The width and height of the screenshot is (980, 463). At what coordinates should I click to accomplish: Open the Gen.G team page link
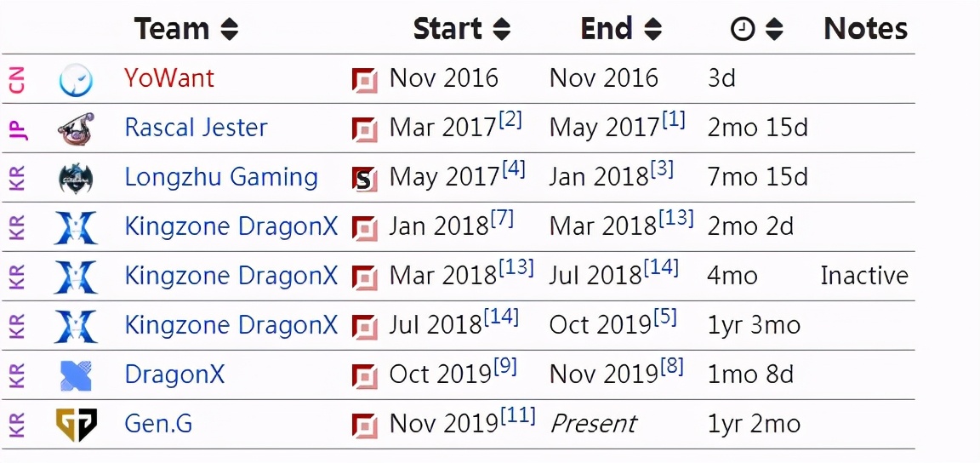[x=158, y=424]
